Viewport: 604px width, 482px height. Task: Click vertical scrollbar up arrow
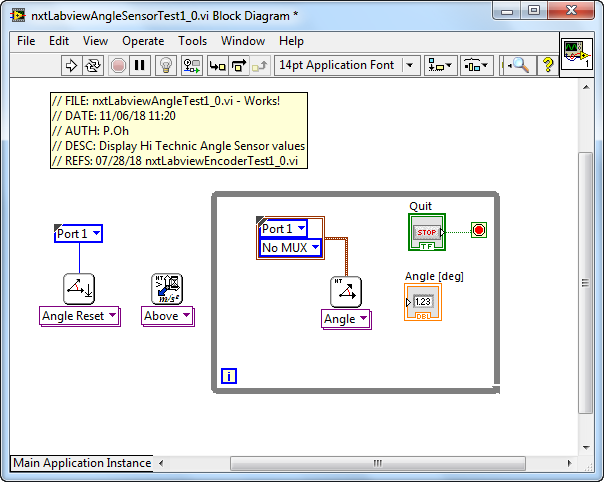click(x=586, y=87)
